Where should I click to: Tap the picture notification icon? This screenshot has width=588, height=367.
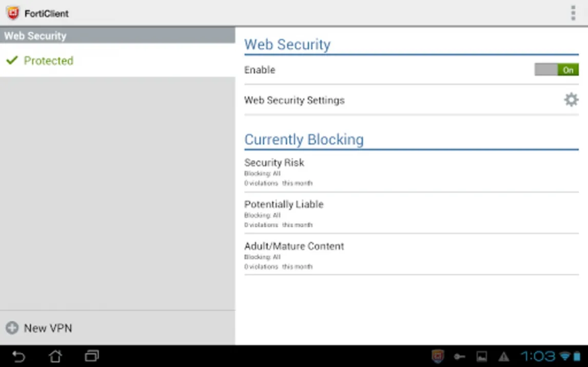coord(482,356)
